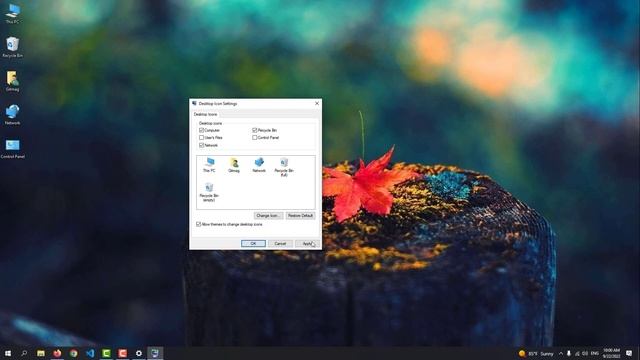Click the Change Icon button
Viewport: 640px width, 360px height.
coord(268,216)
